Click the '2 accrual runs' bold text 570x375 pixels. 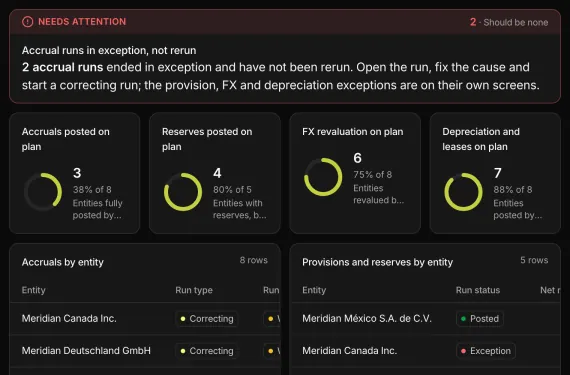[x=63, y=67]
